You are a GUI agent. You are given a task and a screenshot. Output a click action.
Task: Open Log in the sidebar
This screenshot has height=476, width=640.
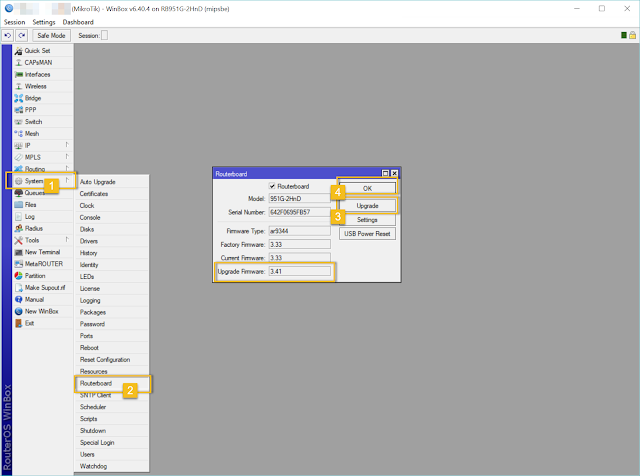click(x=43, y=216)
